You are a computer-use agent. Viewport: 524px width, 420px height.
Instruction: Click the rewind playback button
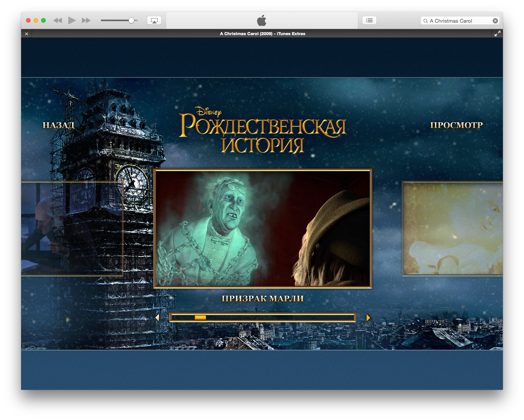(x=57, y=20)
